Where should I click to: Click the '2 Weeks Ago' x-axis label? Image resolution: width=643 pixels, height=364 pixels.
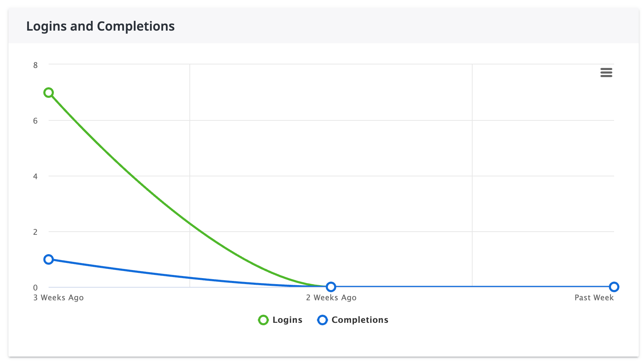(331, 298)
